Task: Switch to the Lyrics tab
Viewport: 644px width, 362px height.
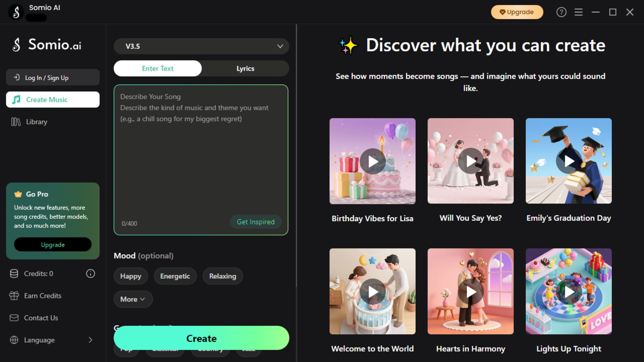Action: 245,68
